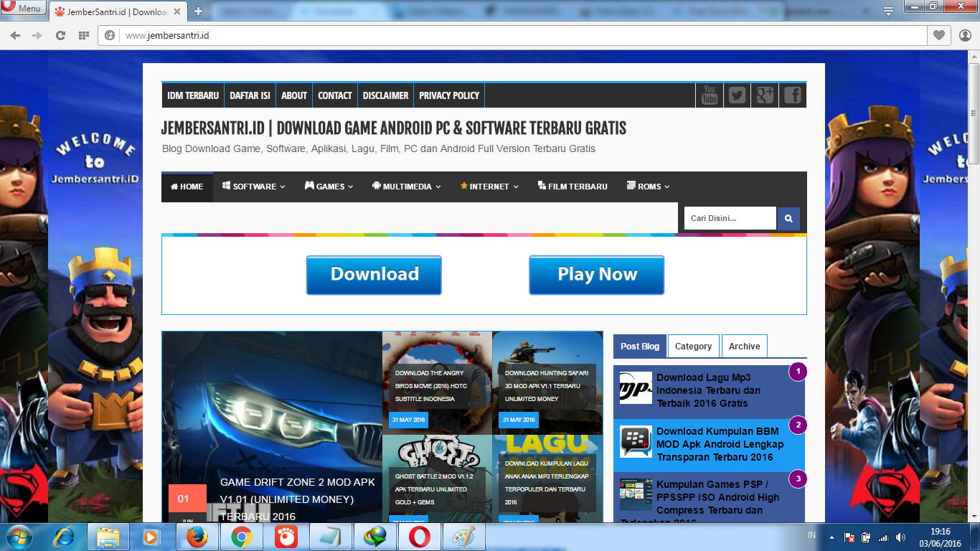Open Download Kumpulan BBM MOD Apk post
980x551 pixels.
click(720, 444)
